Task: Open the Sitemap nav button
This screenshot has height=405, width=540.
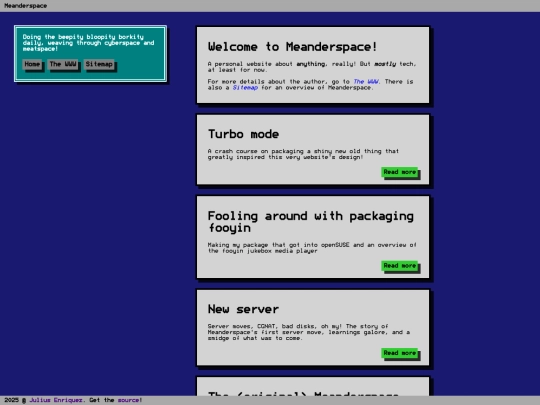Action: coord(99,64)
